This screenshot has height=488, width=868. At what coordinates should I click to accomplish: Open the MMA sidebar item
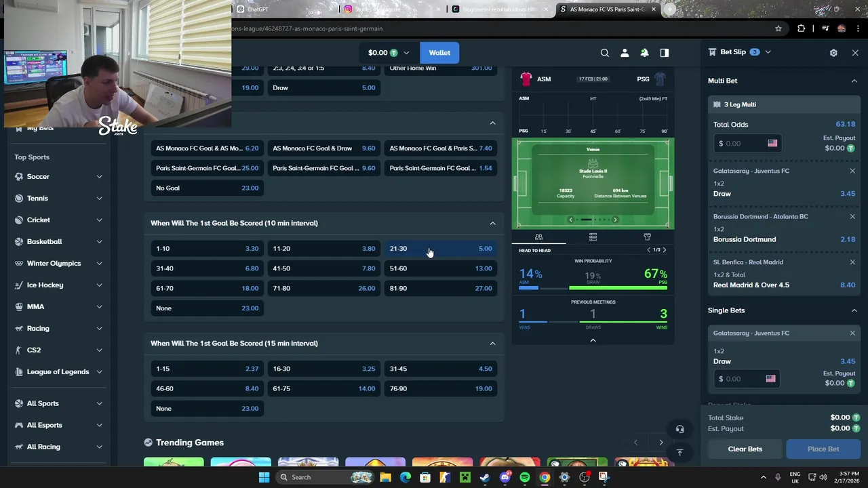tap(35, 306)
